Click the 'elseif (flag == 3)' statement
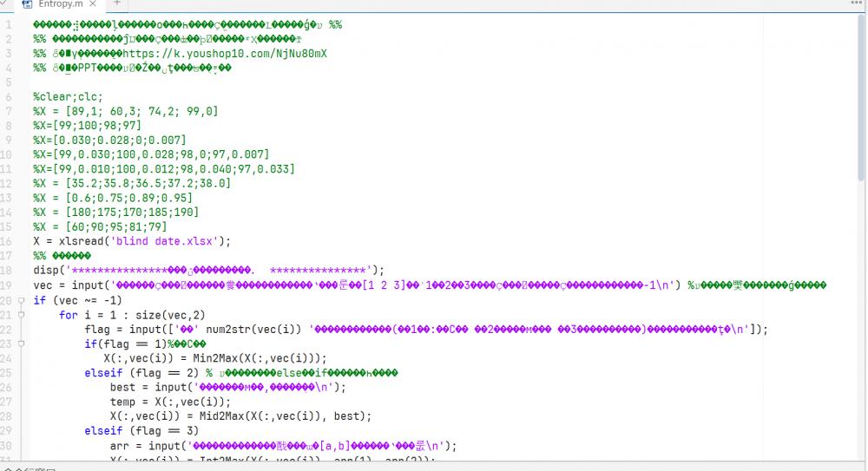 [x=141, y=431]
